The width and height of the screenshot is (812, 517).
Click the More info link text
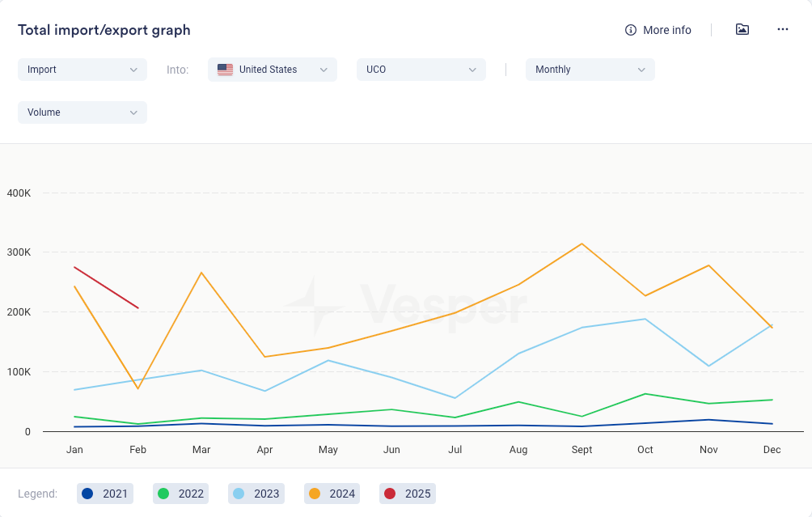pos(666,30)
